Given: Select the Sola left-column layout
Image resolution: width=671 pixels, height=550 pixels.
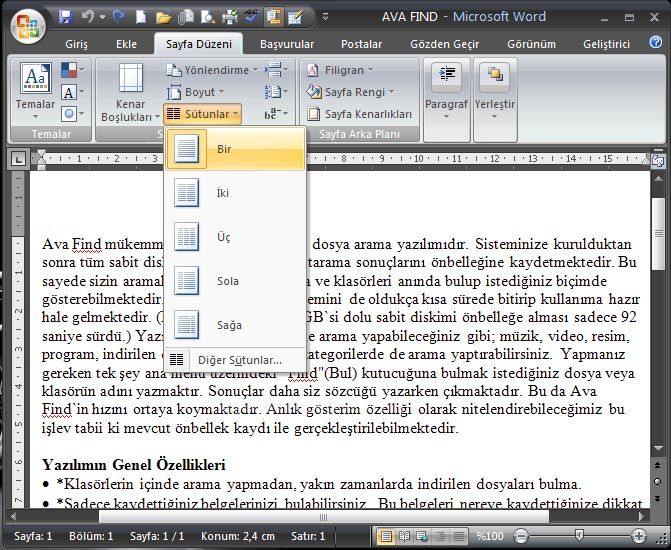Looking at the screenshot, I should [x=235, y=281].
